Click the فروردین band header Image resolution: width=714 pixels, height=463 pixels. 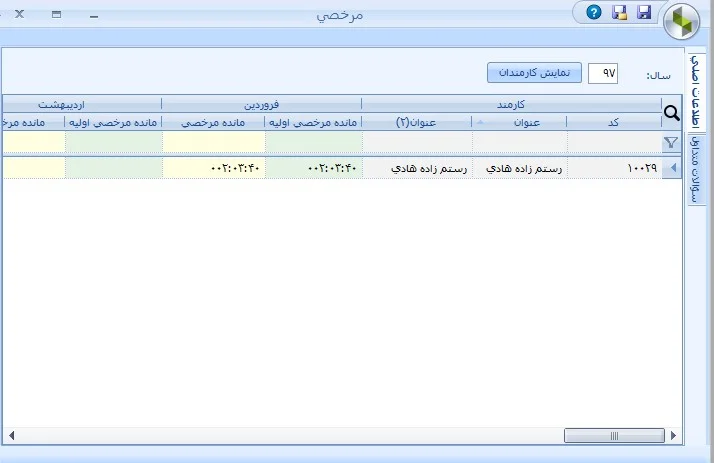click(262, 104)
